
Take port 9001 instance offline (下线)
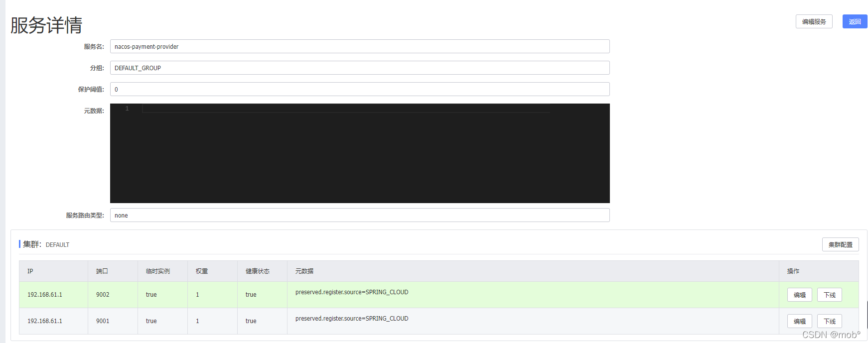click(829, 321)
